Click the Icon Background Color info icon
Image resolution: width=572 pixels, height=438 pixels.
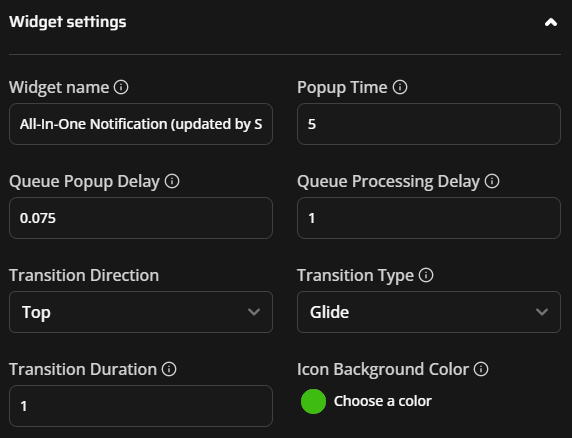pos(481,369)
